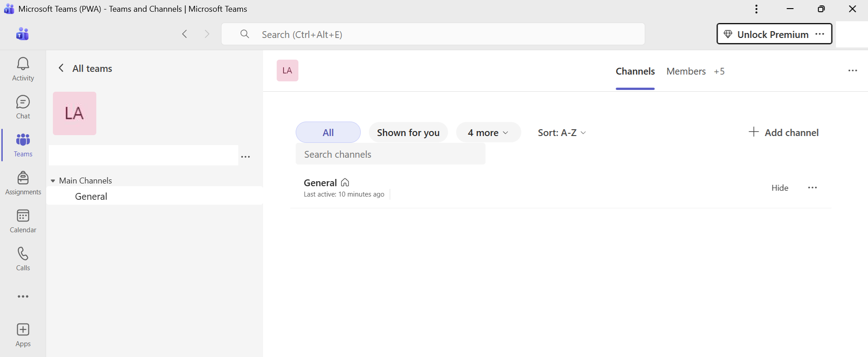
Task: Collapse the Main Channels section
Action: 53,181
